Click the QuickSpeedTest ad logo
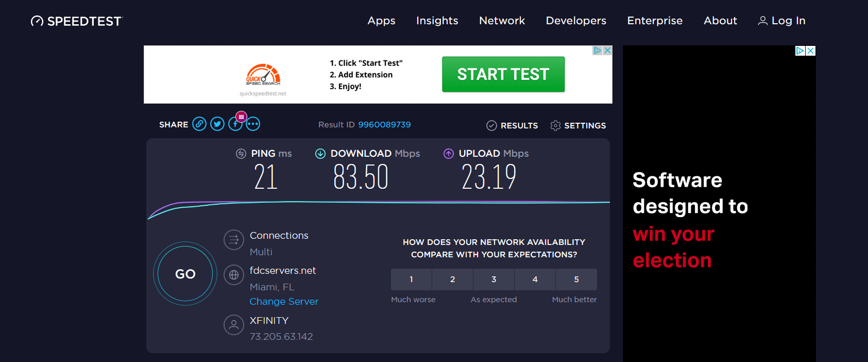 [x=263, y=75]
